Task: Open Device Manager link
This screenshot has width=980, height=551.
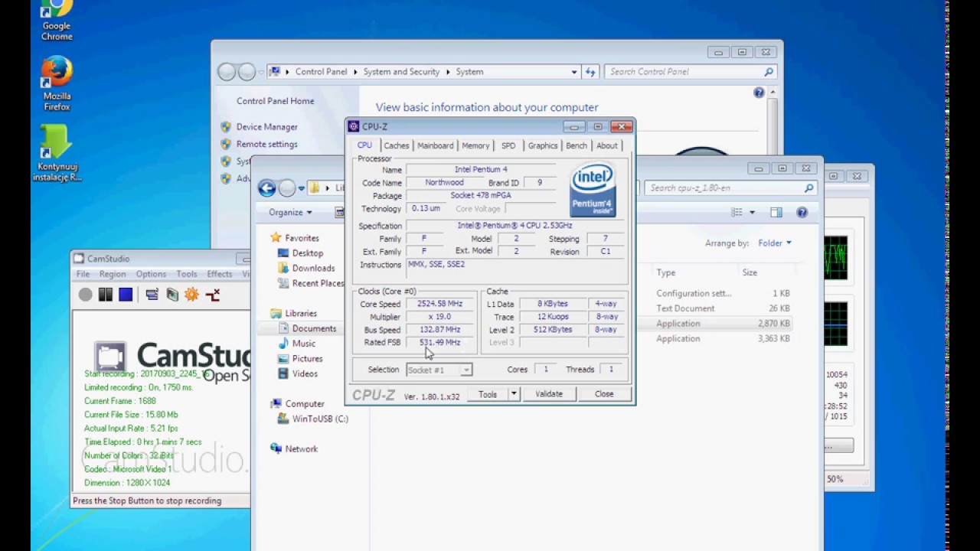Action: tap(266, 127)
